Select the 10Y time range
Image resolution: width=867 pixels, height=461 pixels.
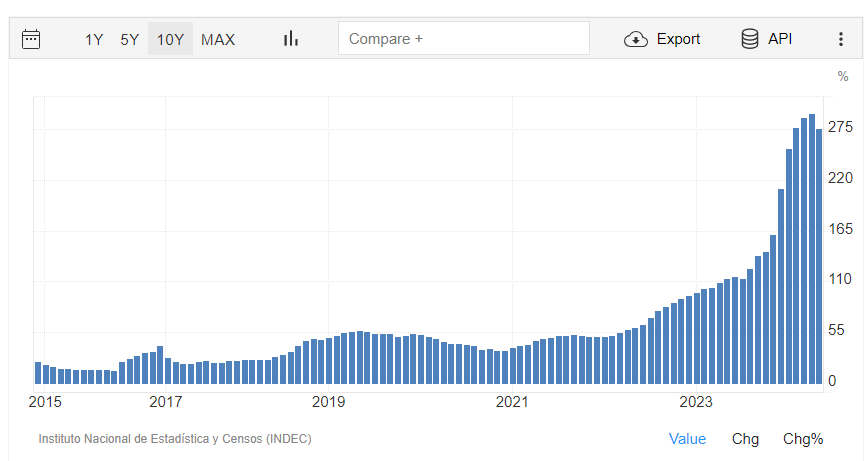[x=170, y=39]
